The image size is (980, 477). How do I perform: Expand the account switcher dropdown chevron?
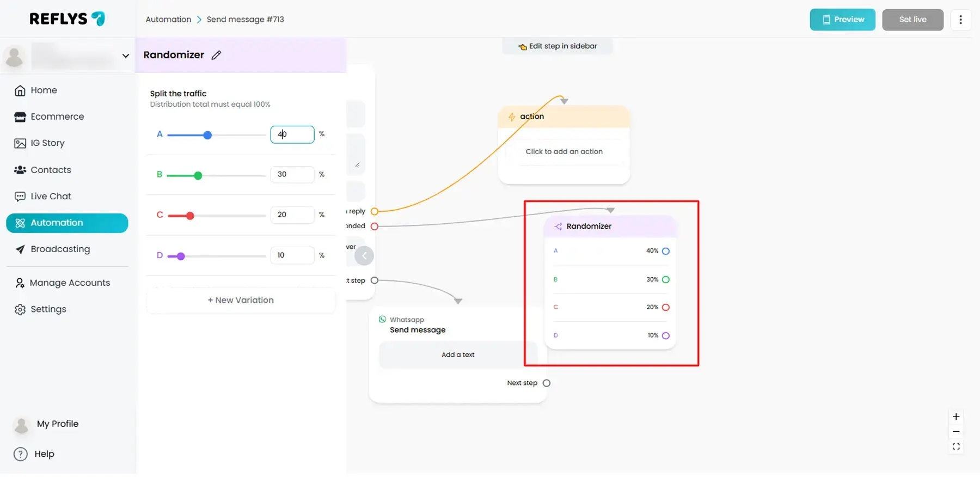(x=126, y=56)
